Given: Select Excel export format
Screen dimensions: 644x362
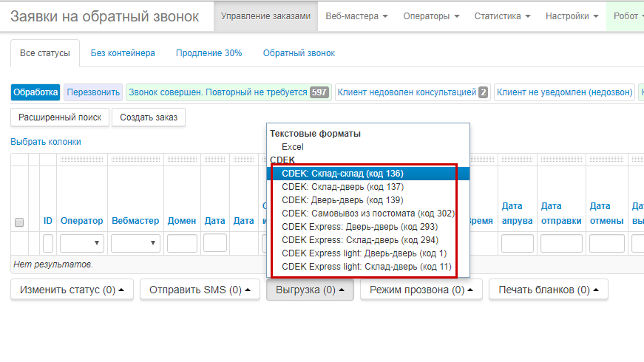Looking at the screenshot, I should coord(292,147).
